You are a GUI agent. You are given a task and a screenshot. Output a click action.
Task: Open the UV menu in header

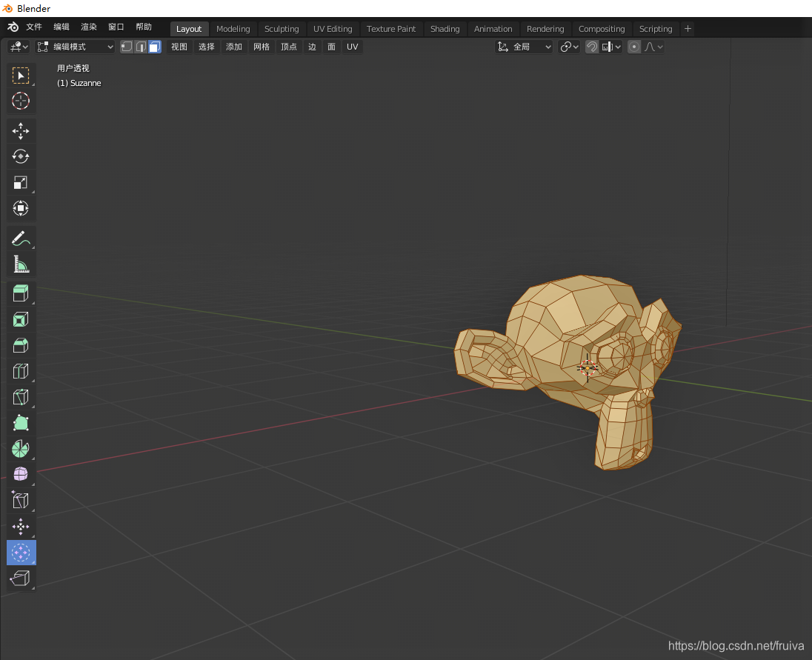point(352,47)
